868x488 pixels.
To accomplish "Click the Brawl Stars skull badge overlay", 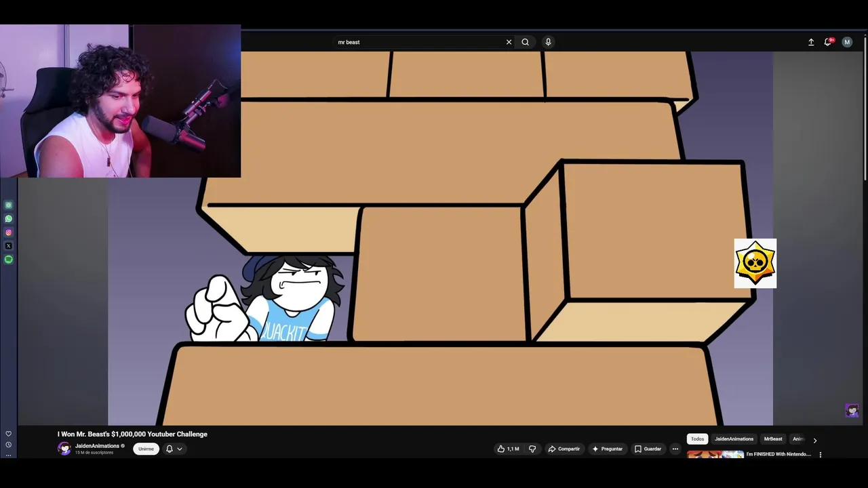I will point(755,264).
